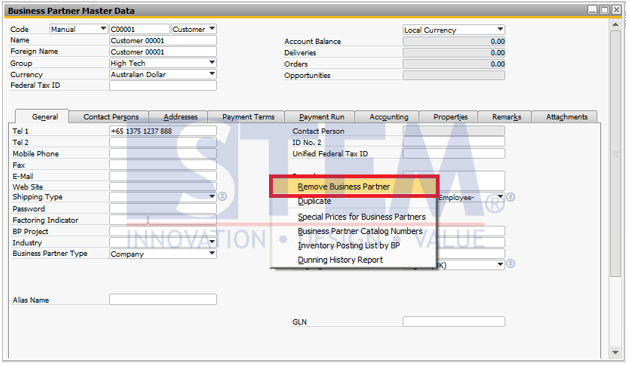Open the Local Currency dropdown
The image size is (628, 366).
(500, 29)
